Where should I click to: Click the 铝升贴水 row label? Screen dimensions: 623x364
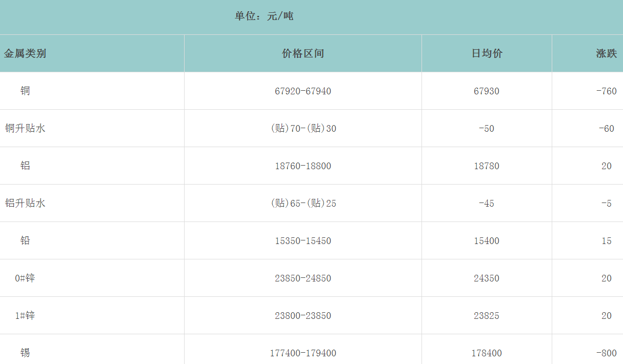pyautogui.click(x=25, y=203)
